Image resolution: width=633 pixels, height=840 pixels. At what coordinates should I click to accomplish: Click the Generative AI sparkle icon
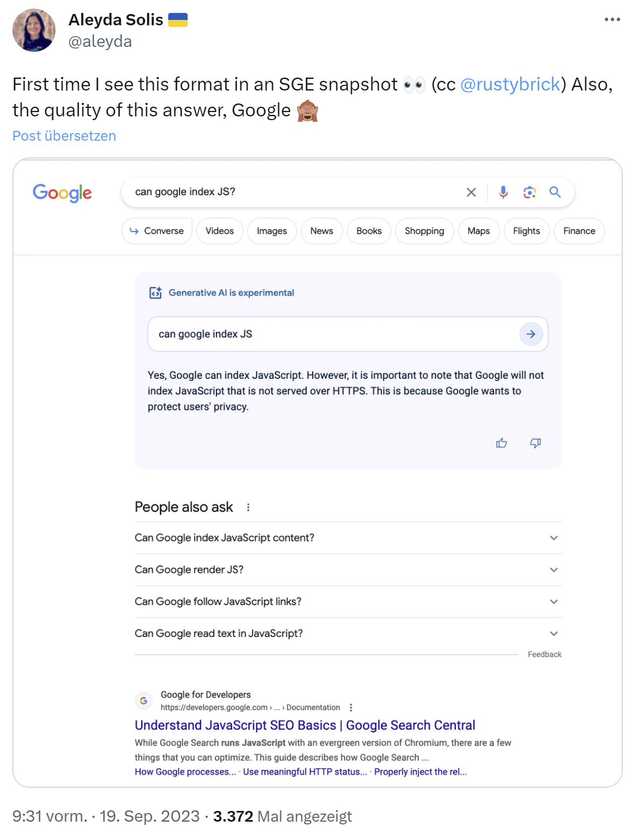click(155, 292)
